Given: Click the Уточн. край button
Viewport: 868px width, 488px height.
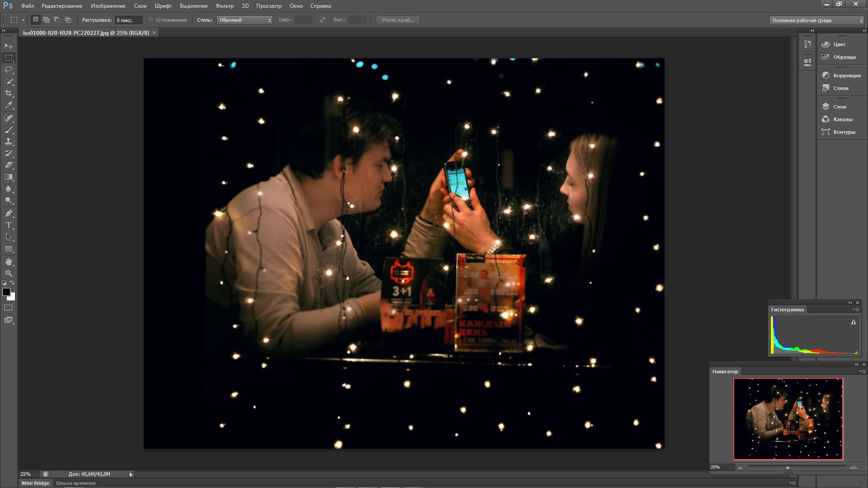Looking at the screenshot, I should pyautogui.click(x=397, y=20).
